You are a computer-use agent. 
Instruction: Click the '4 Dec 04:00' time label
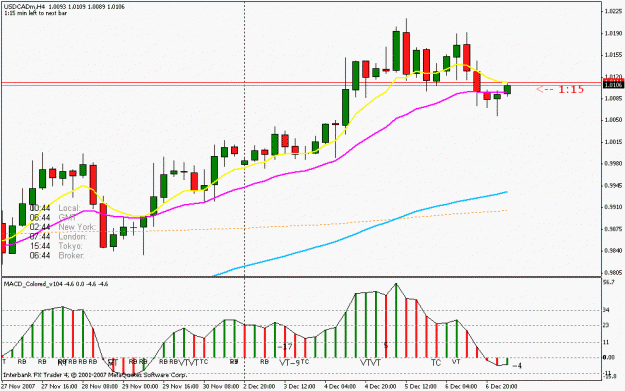tap(340, 387)
